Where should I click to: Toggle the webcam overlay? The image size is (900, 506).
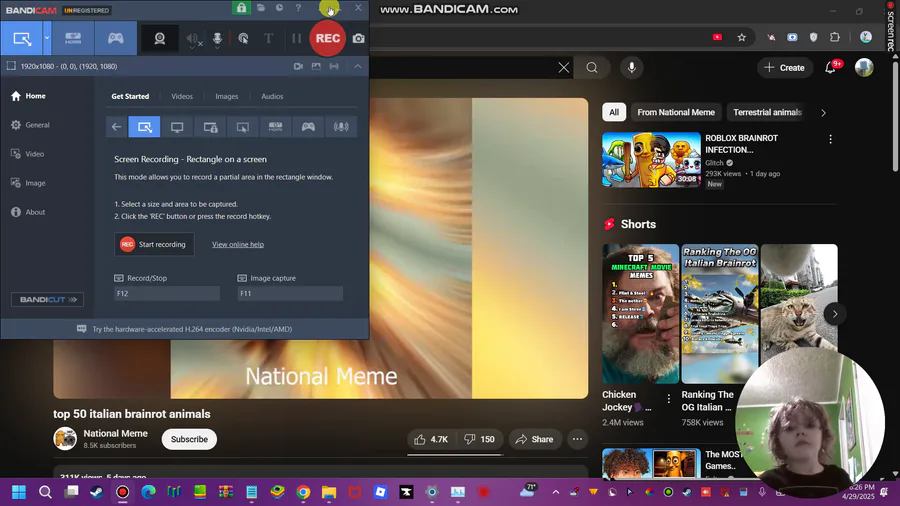[160, 38]
